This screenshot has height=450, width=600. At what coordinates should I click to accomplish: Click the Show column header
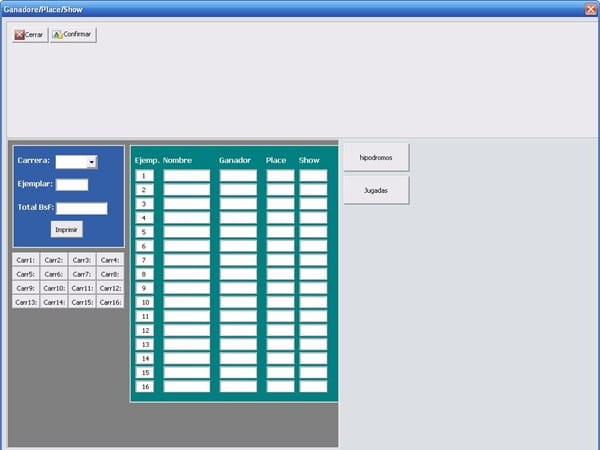pyautogui.click(x=309, y=160)
